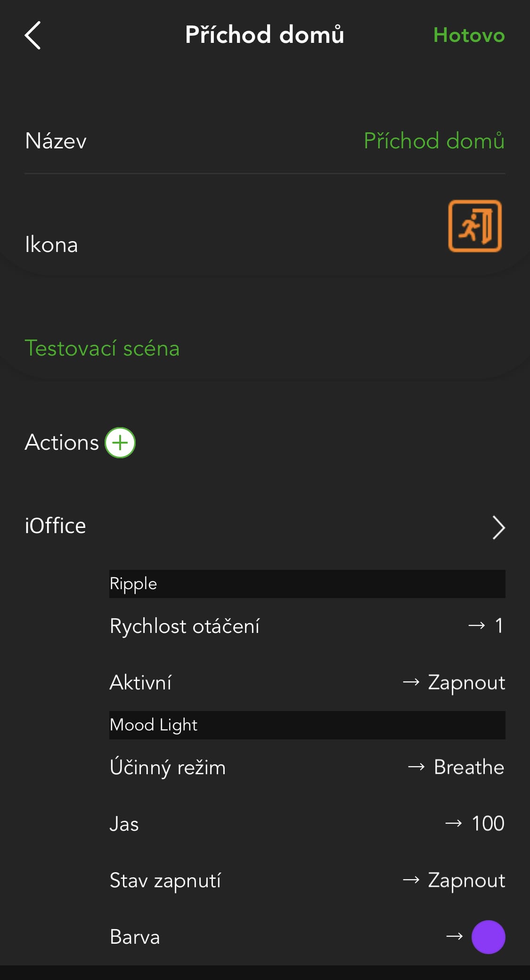Select the Mood Light section header

(x=307, y=725)
